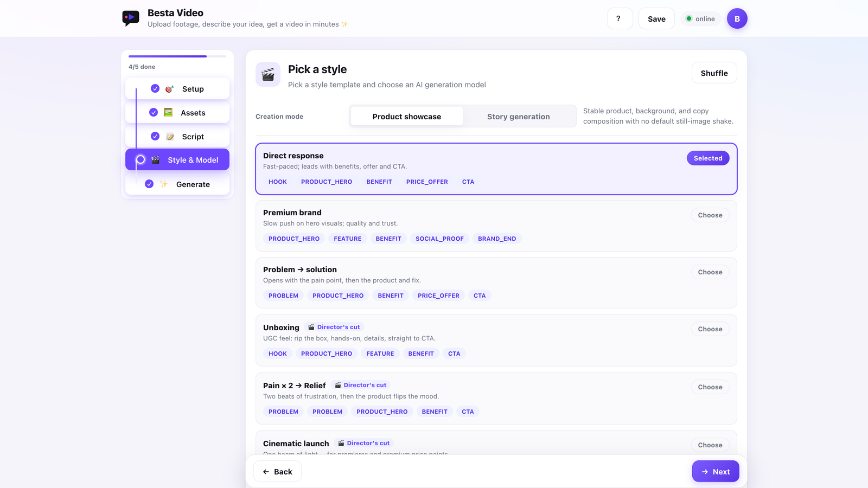868x488 pixels.
Task: Click the PRICE_OFFER tag in Problem → solution
Action: click(438, 296)
